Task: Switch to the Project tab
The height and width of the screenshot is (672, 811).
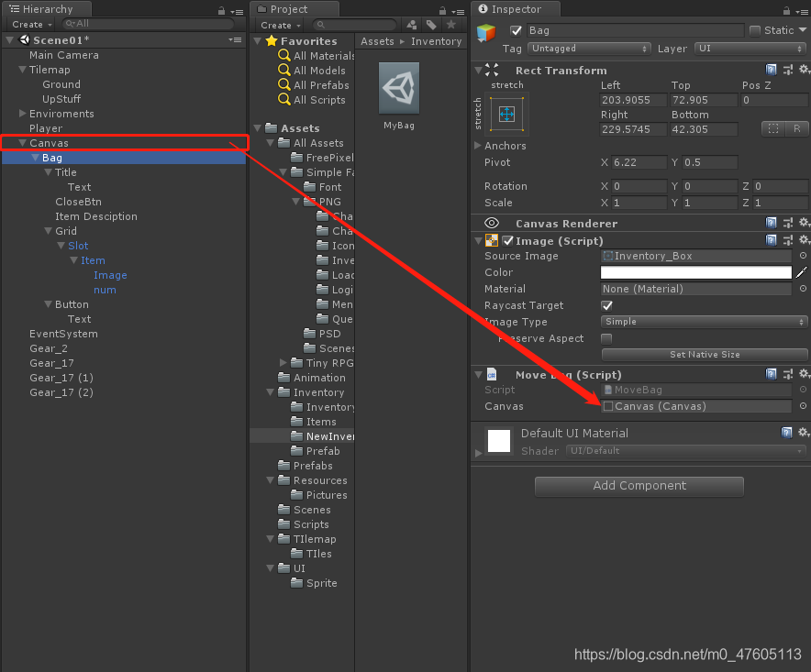Action: coord(294,9)
